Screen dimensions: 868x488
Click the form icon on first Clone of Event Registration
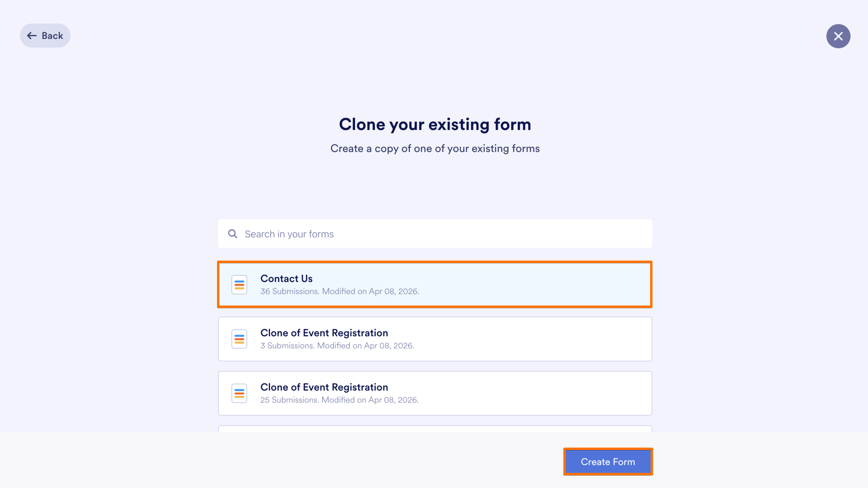coord(239,339)
